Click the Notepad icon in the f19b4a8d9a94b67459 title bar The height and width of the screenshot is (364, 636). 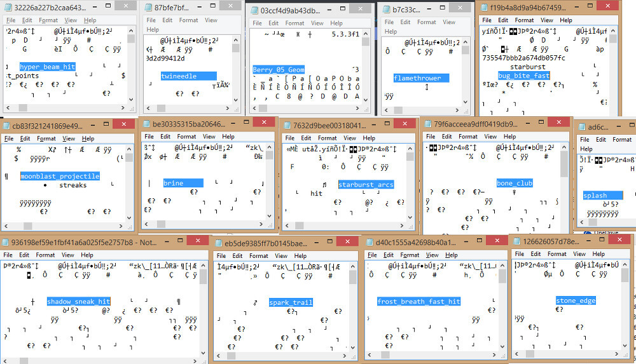[483, 8]
